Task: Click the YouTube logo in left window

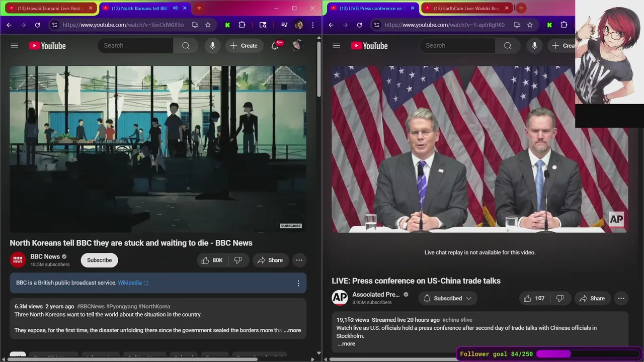Action: pyautogui.click(x=47, y=46)
